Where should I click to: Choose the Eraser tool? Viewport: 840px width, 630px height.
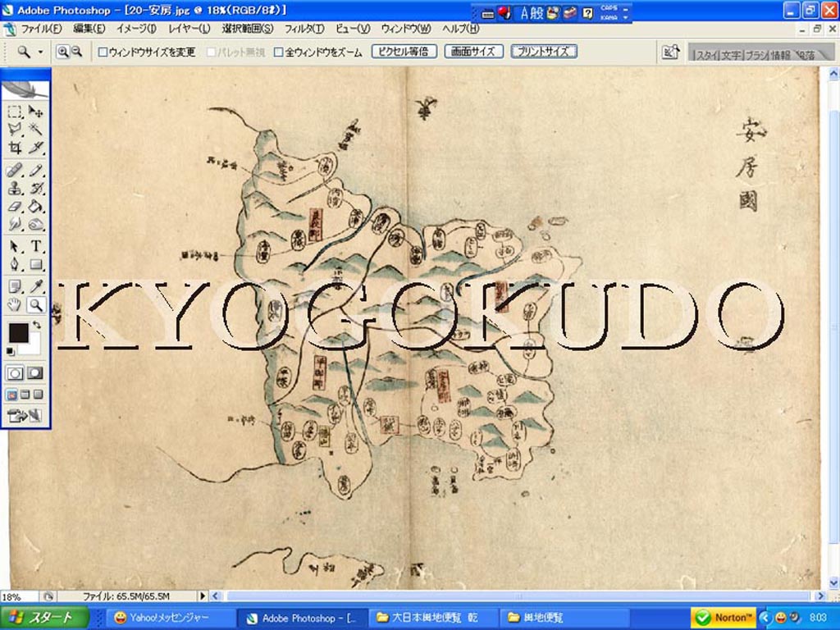15,206
